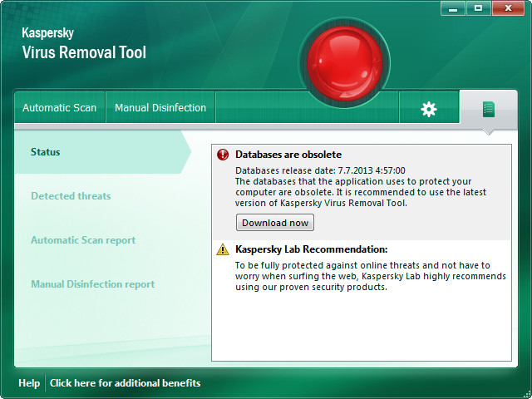The image size is (532, 399).
Task: Switch to the Automatic Scan tab
Action: click(x=60, y=108)
